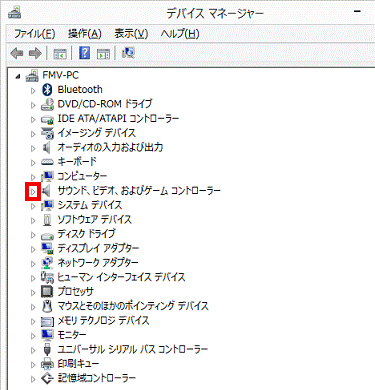Screen dimensions: 375x390
Task: Expand the ユニバーサル シリアル バス コントローラー category
Action: tap(33, 350)
